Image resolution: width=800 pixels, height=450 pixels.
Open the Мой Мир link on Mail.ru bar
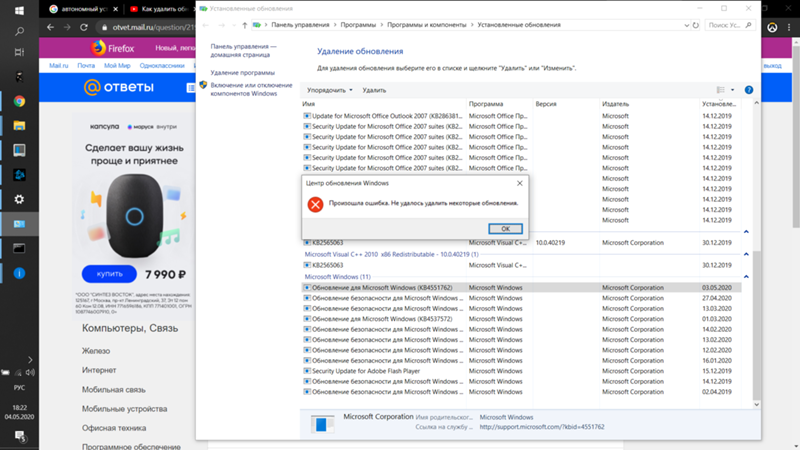tap(117, 66)
